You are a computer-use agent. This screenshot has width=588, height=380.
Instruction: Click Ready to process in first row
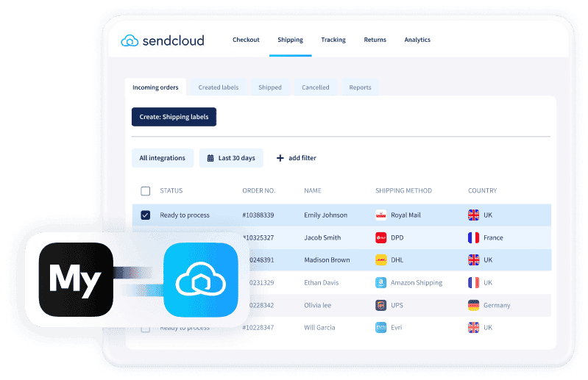click(185, 215)
